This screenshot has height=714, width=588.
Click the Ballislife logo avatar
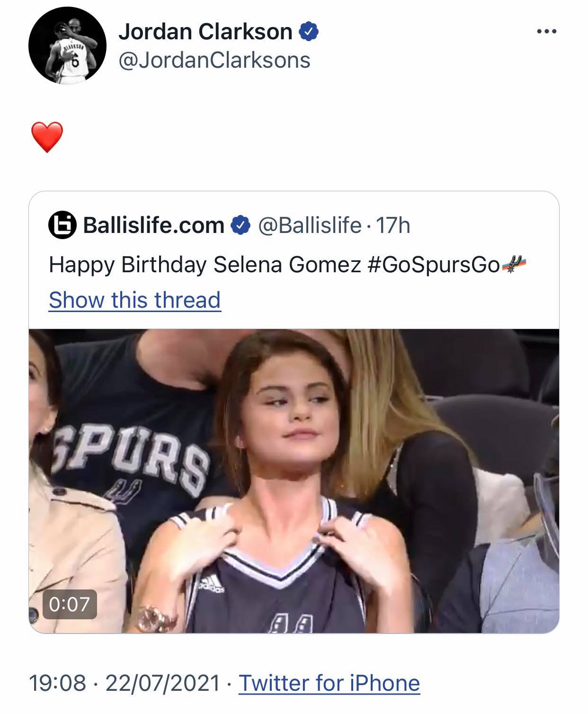point(62,225)
